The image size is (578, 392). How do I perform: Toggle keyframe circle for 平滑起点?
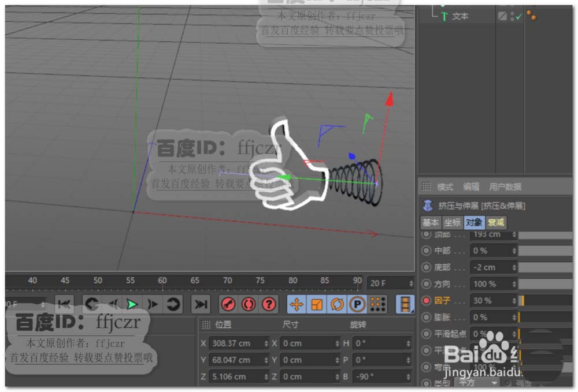[426, 334]
